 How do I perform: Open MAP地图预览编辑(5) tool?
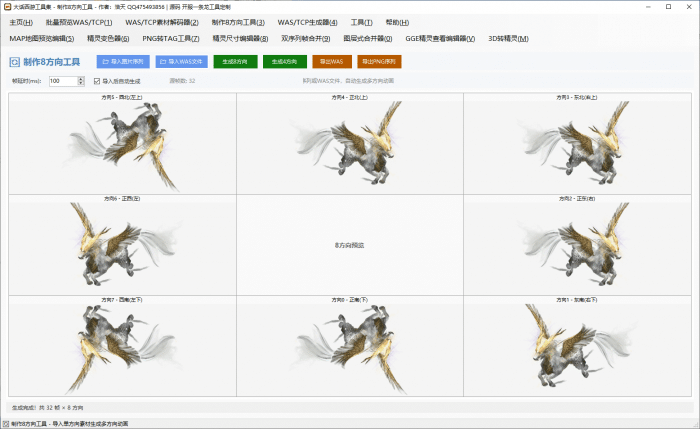(x=42, y=39)
